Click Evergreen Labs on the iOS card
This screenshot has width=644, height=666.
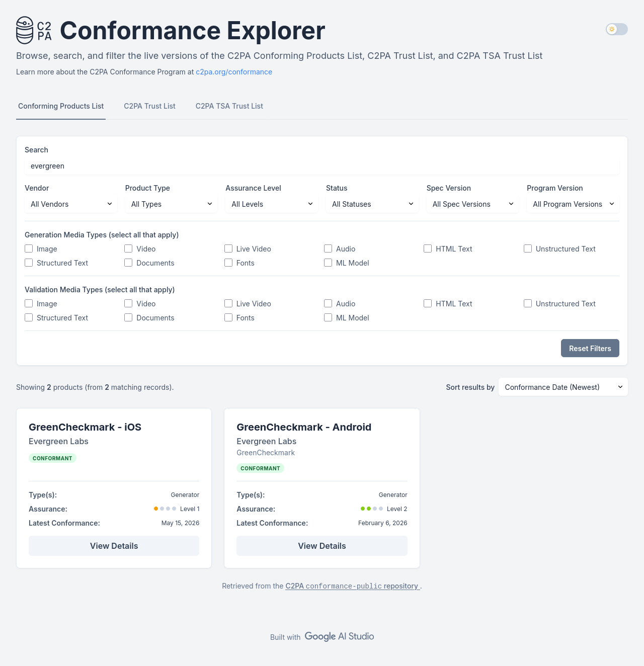(58, 441)
